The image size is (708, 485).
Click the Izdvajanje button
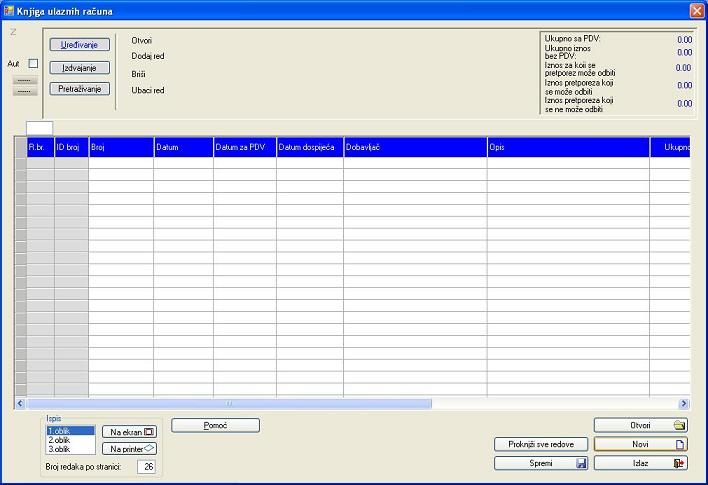(x=79, y=68)
